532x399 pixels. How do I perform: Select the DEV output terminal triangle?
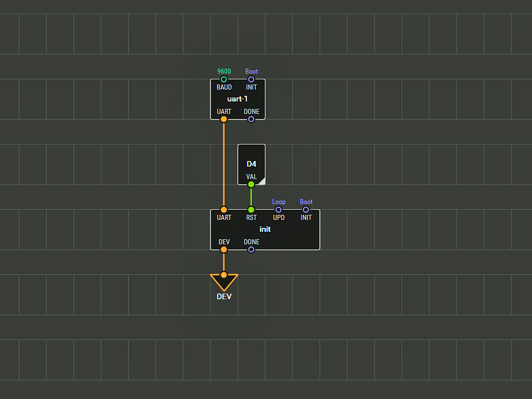coord(224,282)
